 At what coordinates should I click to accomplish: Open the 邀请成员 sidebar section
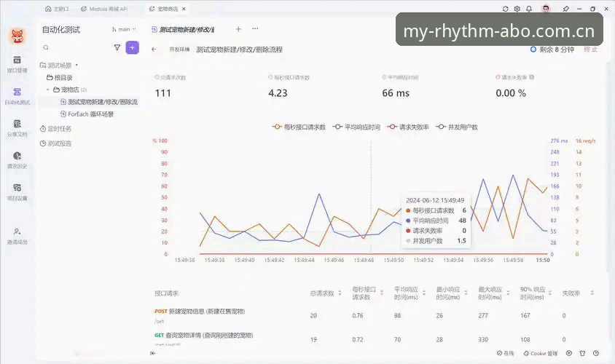pyautogui.click(x=17, y=237)
